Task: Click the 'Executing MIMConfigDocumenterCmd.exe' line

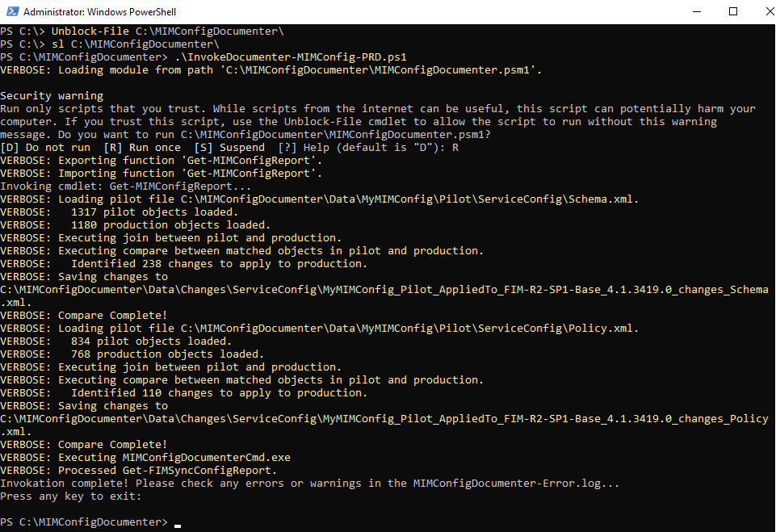Action: (x=145, y=457)
